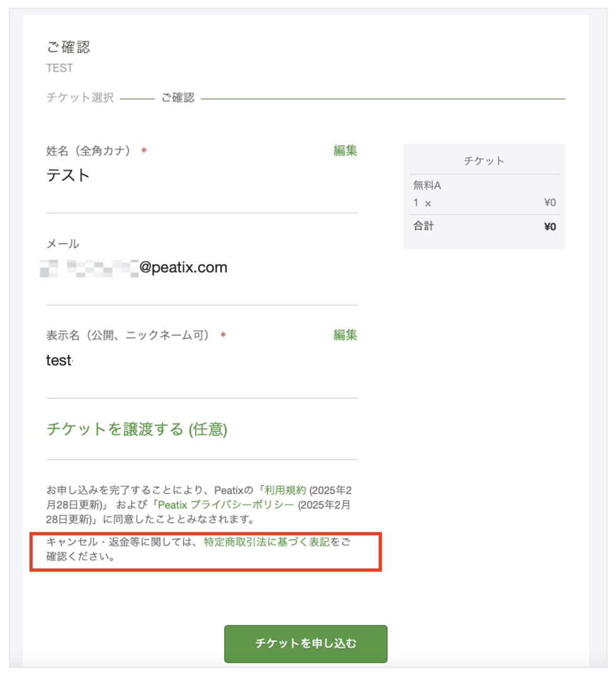
Task: Open the 利用規約 link
Action: coord(285,490)
